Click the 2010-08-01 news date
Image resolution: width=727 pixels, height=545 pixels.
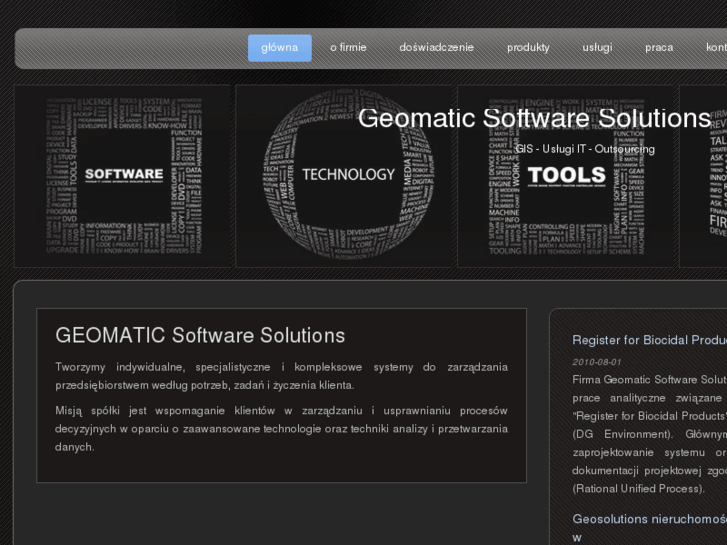click(x=597, y=362)
